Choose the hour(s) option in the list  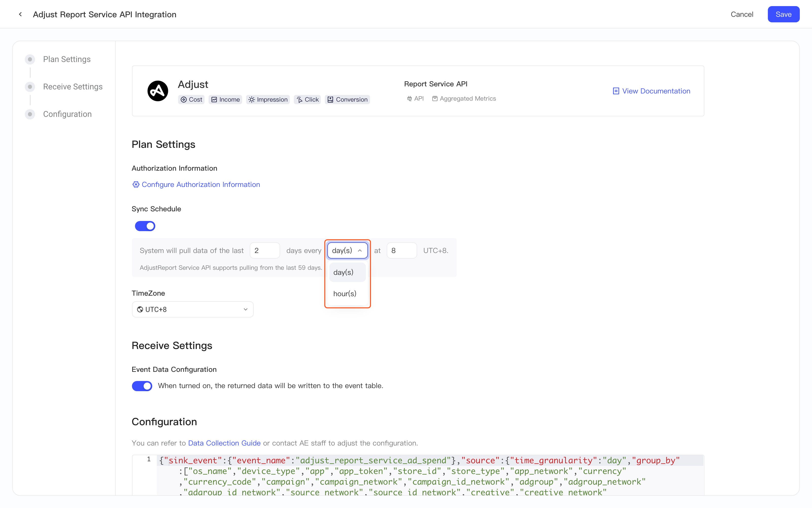click(348, 294)
